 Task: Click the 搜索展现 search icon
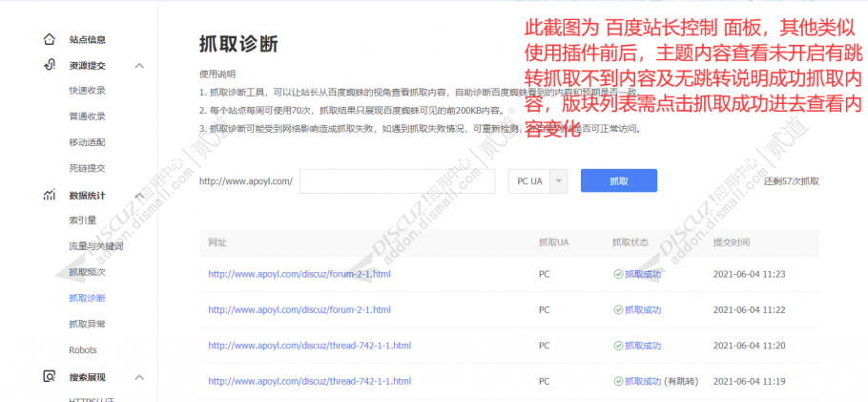pyautogui.click(x=50, y=376)
